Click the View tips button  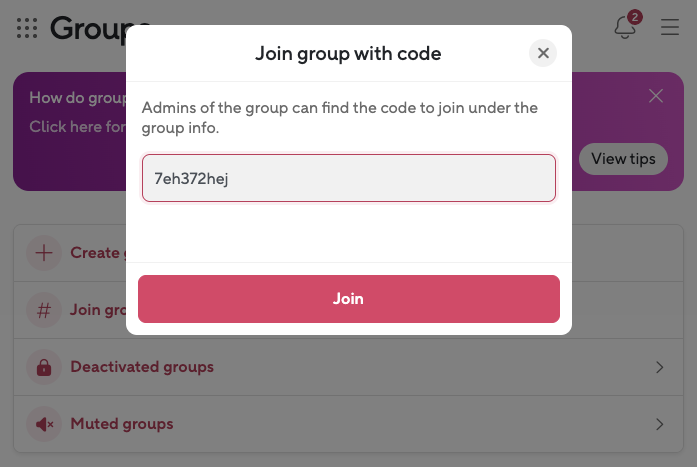click(623, 159)
